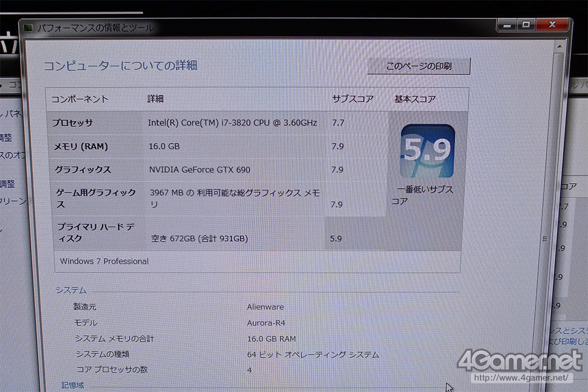Click the 製造元 label
Screen dimensions: 588x392
click(x=85, y=307)
